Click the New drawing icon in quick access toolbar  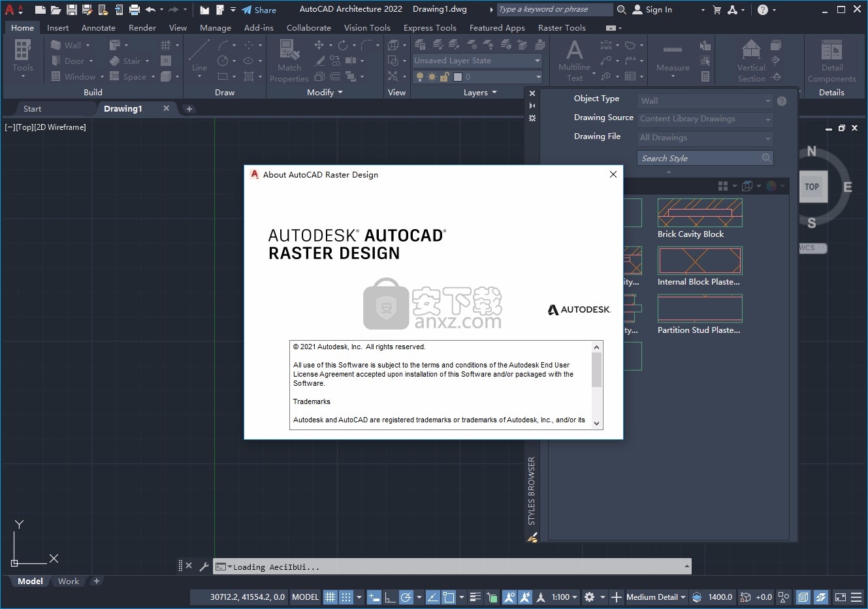(40, 10)
